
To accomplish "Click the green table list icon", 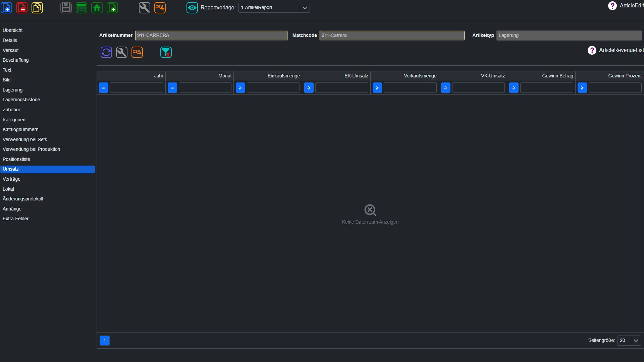I will coord(82,7).
